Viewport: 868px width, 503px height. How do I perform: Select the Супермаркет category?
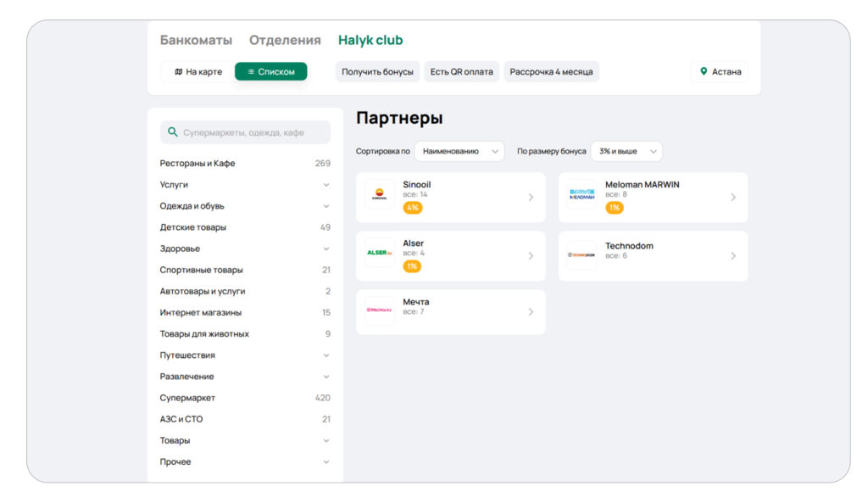(245, 398)
